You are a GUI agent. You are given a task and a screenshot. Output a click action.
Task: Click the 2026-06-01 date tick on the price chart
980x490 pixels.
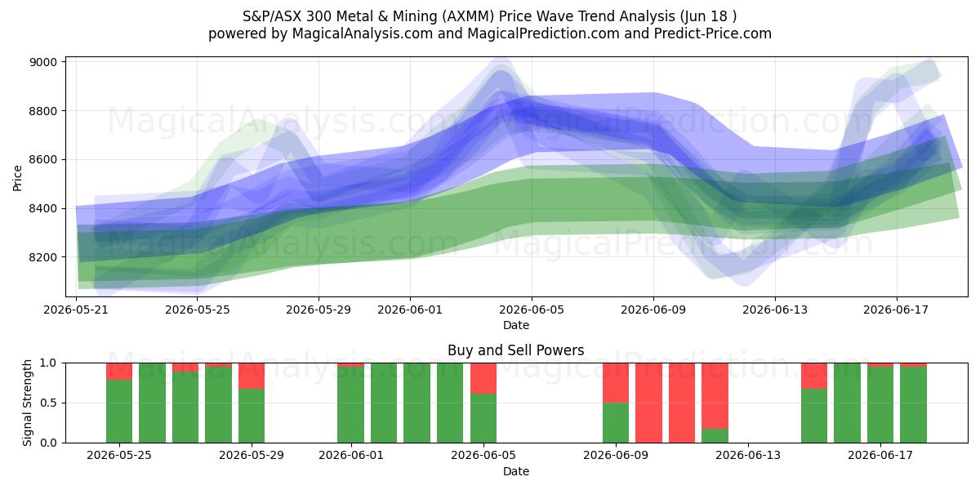click(x=410, y=310)
